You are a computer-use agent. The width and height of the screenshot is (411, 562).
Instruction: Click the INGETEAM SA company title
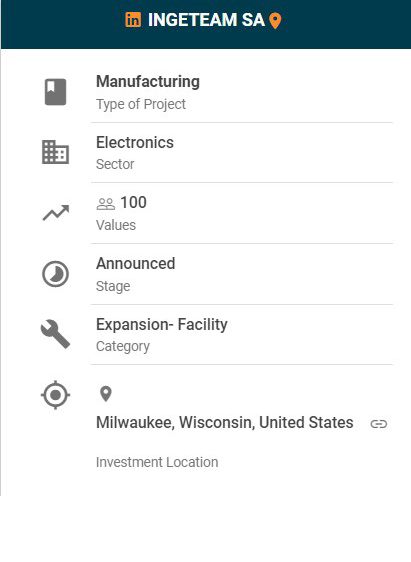pyautogui.click(x=206, y=20)
